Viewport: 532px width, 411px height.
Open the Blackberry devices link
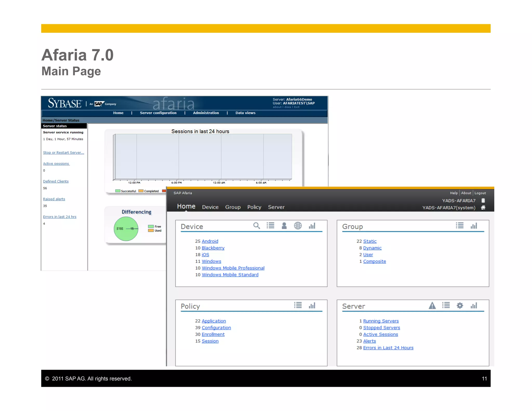click(x=213, y=248)
